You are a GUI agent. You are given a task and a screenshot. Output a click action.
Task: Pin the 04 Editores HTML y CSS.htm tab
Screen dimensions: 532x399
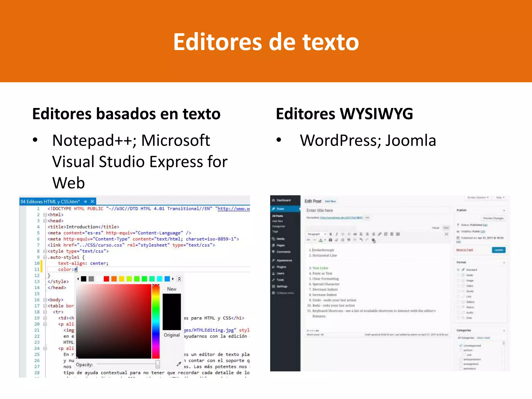coord(85,202)
